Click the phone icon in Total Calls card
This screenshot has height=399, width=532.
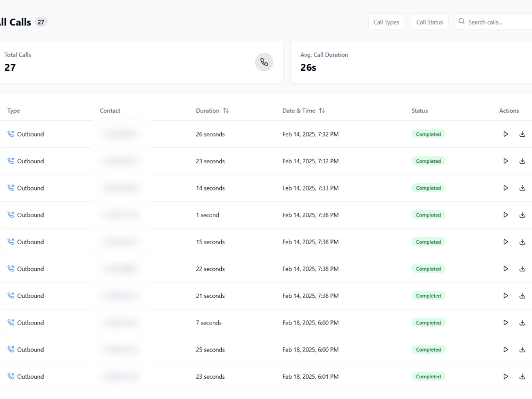point(264,62)
